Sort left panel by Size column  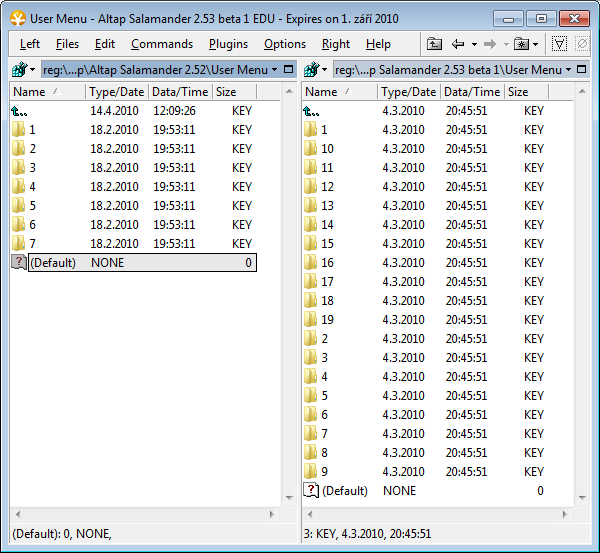tap(234, 92)
